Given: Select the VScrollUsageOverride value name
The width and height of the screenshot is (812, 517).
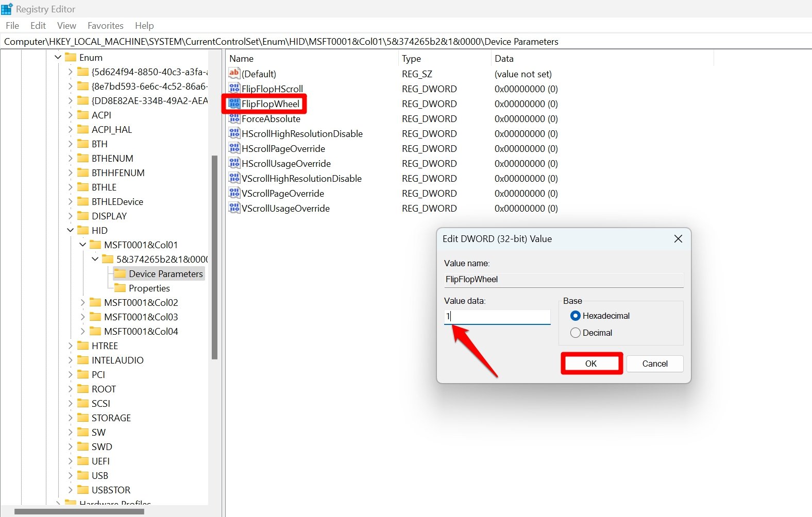Looking at the screenshot, I should [x=286, y=208].
